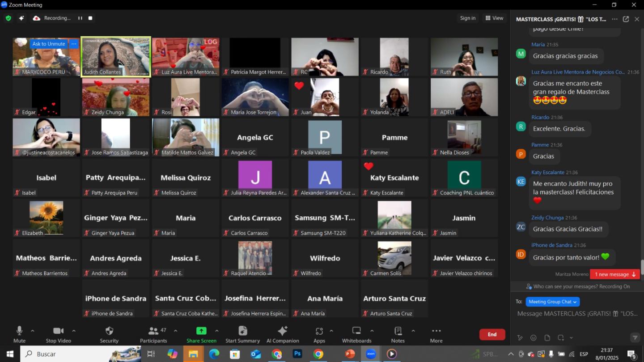Open Photoshop from the taskbar

click(297, 354)
